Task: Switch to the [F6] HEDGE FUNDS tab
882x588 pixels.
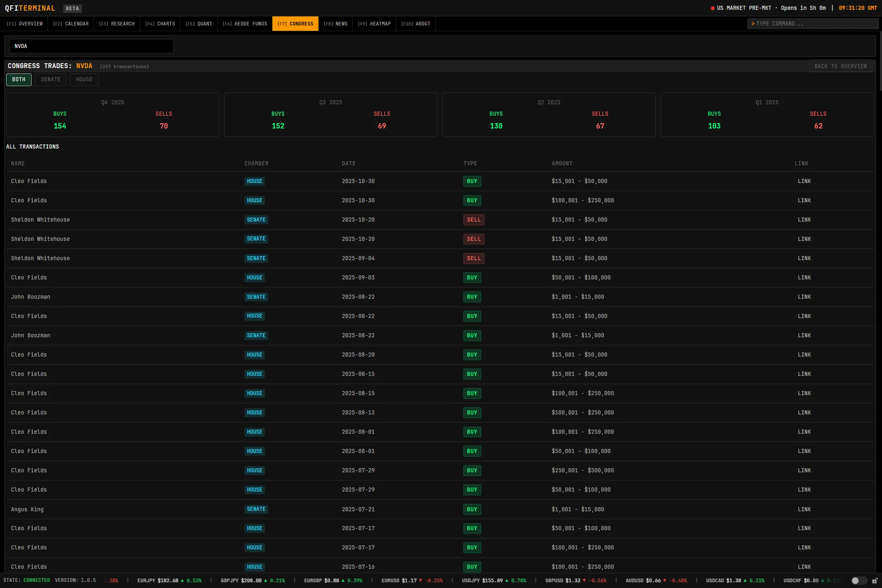Action: (244, 24)
